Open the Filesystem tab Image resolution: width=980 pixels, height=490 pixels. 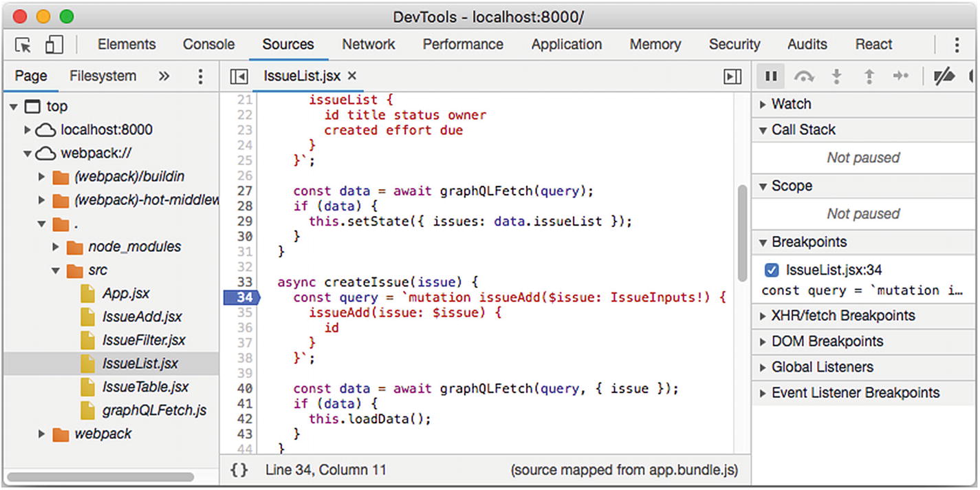102,76
